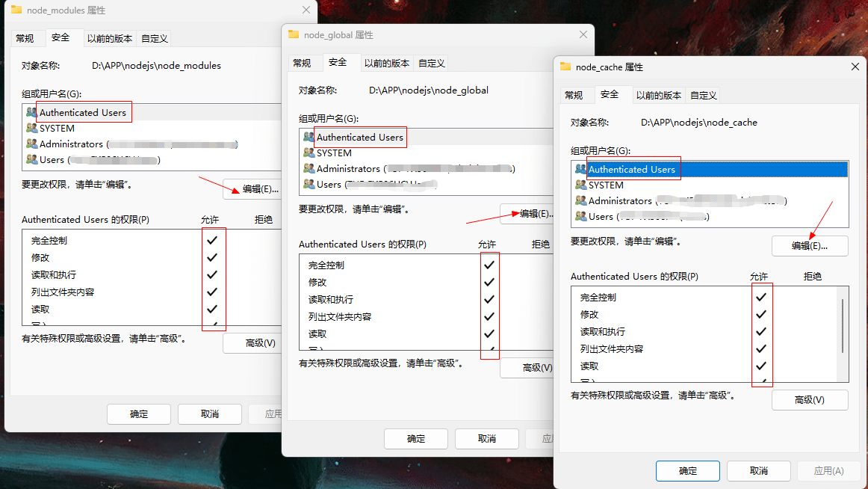Click the SYSTEM user icon in node_modules list
This screenshot has width=868, height=489.
31,129
